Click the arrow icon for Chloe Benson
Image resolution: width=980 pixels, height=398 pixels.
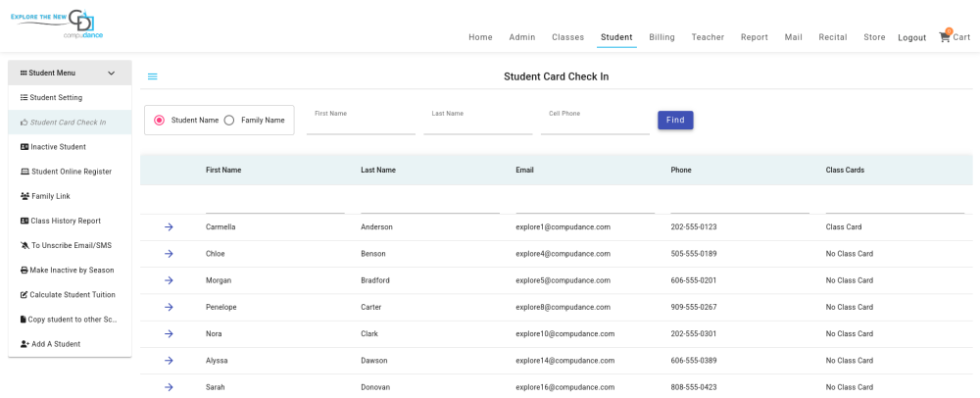[169, 254]
